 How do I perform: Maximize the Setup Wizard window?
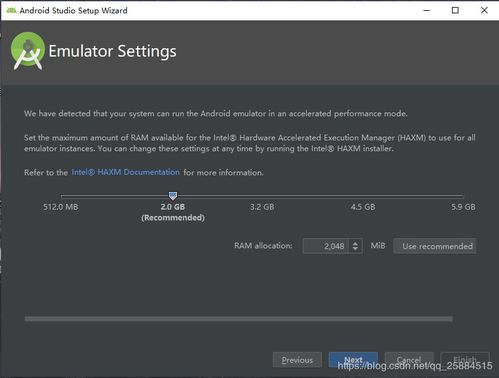click(455, 10)
